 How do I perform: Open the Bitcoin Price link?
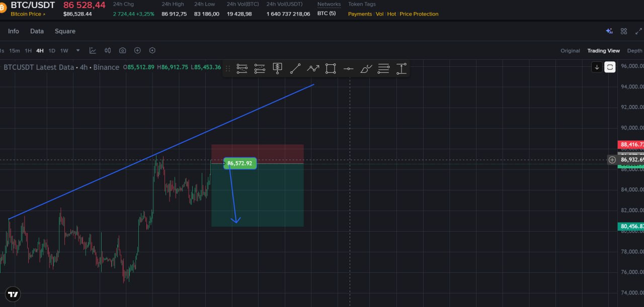[28, 14]
